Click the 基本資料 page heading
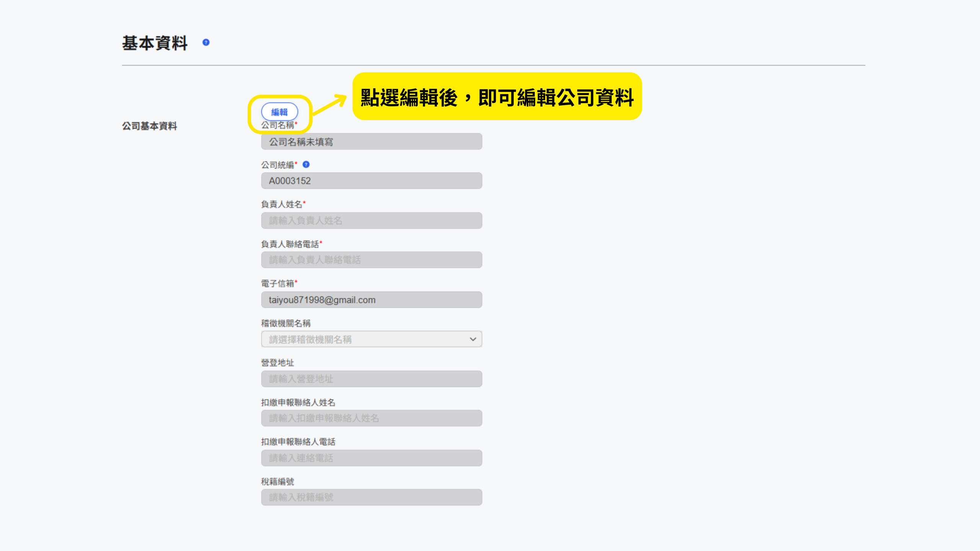This screenshot has width=980, height=551. click(155, 43)
